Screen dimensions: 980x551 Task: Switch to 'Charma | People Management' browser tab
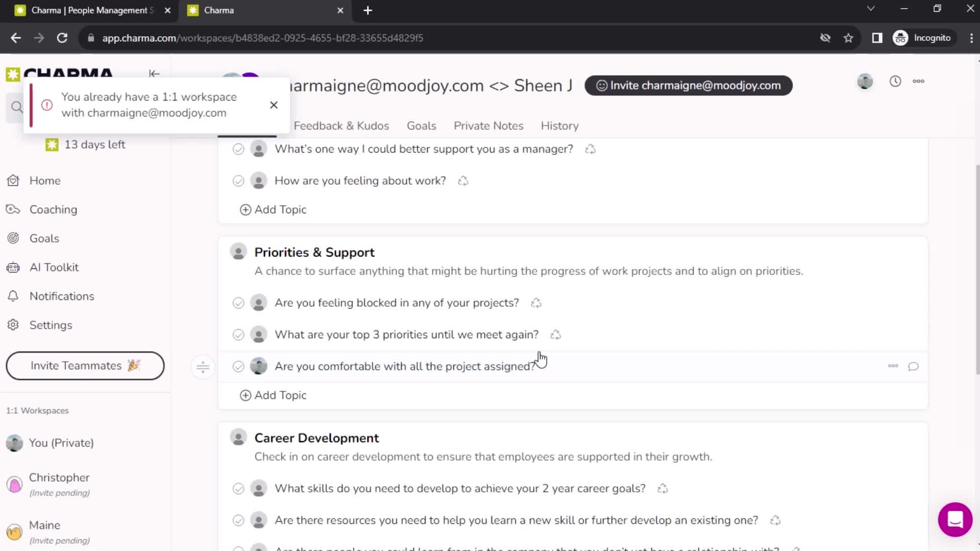(x=92, y=10)
